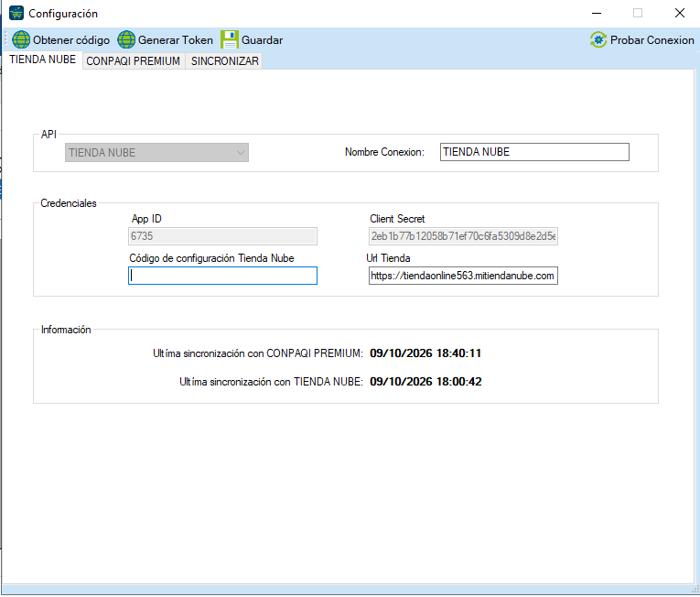Focus the Código de configuración Tienda Nube field
Screen dimensions: 700x597
click(222, 276)
